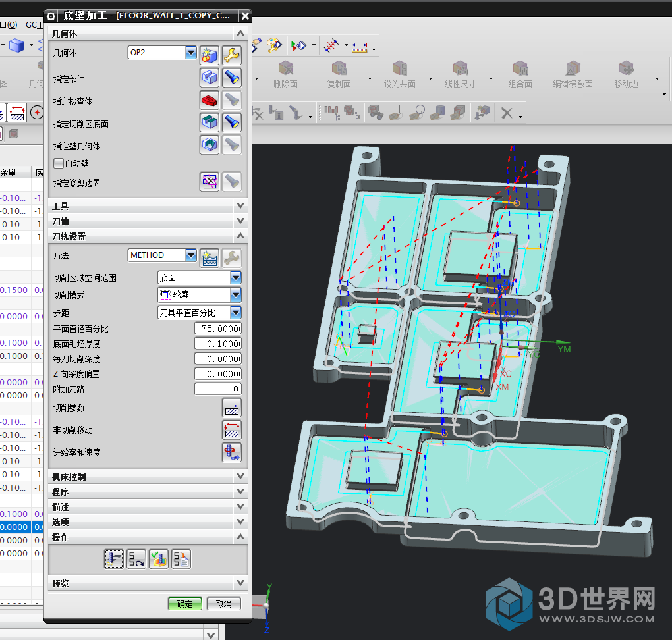Viewport: 672px width, 640px height.
Task: Open feeds and speeds (进给率和速度) dialog
Action: click(x=231, y=452)
